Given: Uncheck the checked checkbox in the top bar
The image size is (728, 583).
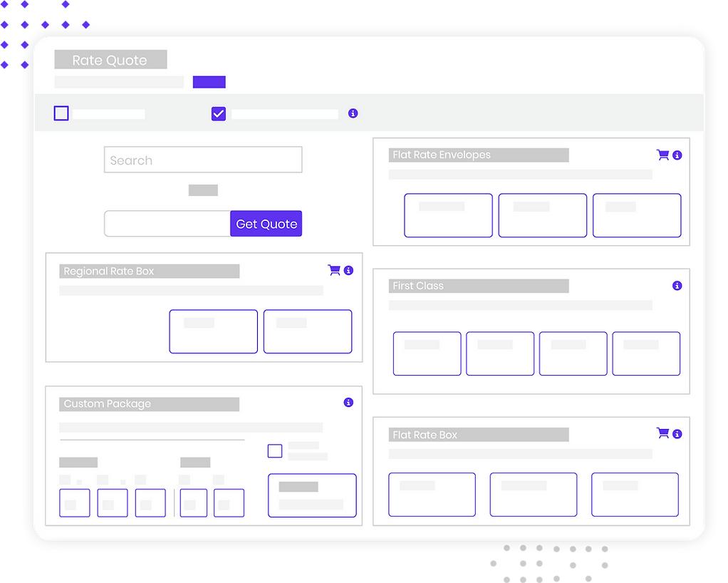Looking at the screenshot, I should (219, 113).
